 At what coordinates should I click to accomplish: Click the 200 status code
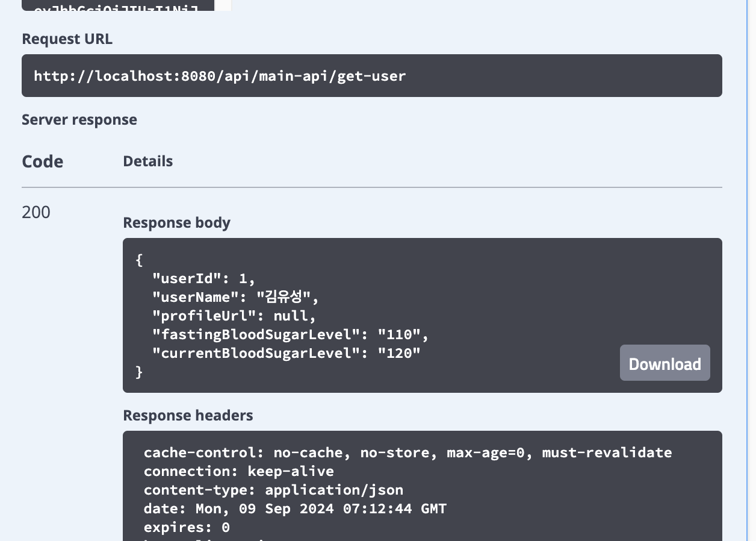[x=36, y=212]
